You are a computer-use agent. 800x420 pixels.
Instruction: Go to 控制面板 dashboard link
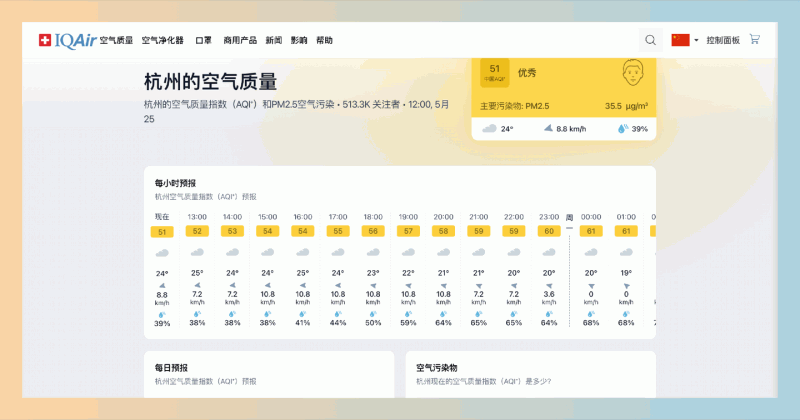pyautogui.click(x=723, y=40)
